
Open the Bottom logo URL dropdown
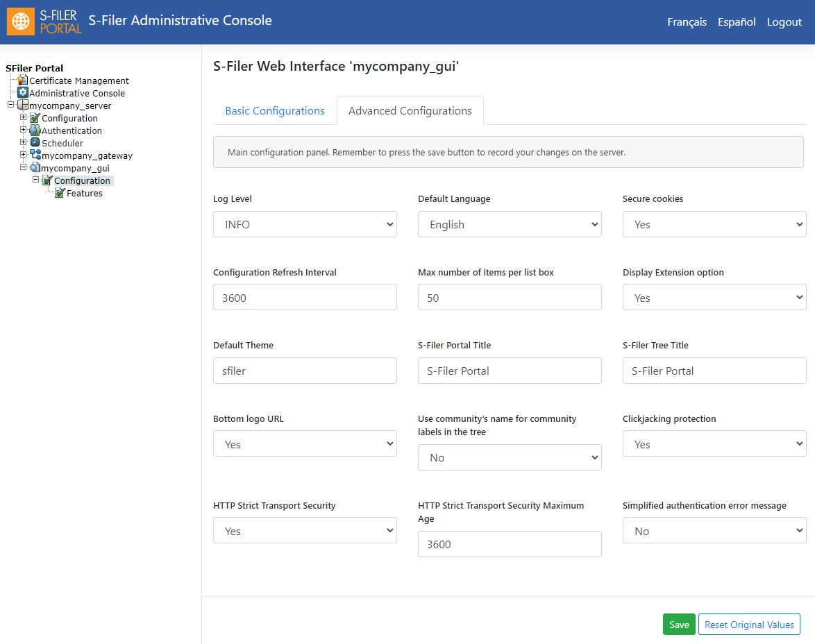click(x=305, y=443)
